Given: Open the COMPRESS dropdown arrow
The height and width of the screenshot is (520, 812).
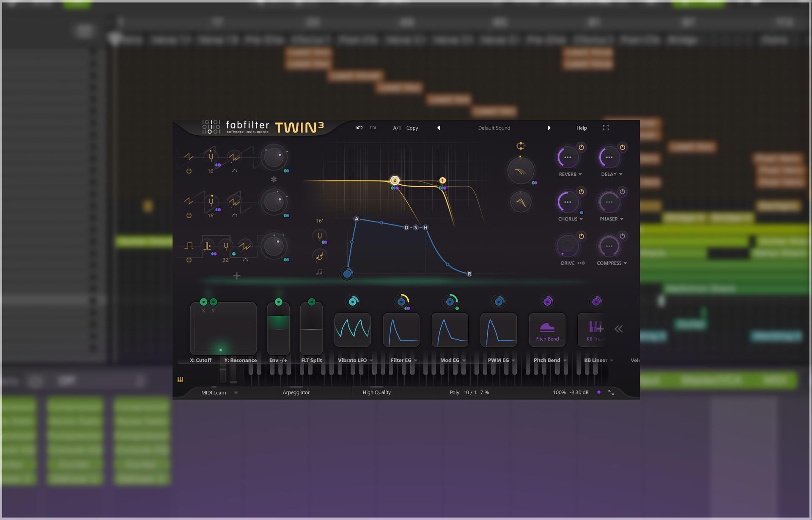Looking at the screenshot, I should click(625, 263).
